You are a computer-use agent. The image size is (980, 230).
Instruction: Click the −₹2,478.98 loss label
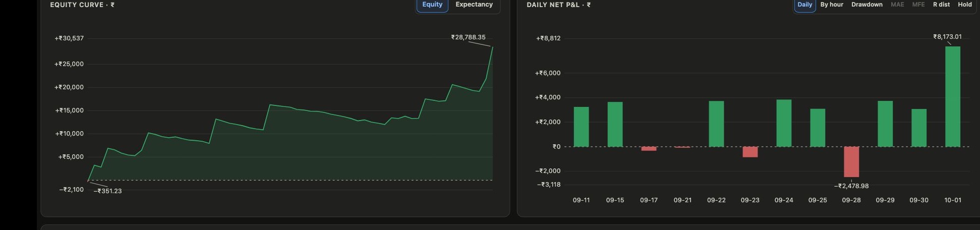(x=851, y=186)
